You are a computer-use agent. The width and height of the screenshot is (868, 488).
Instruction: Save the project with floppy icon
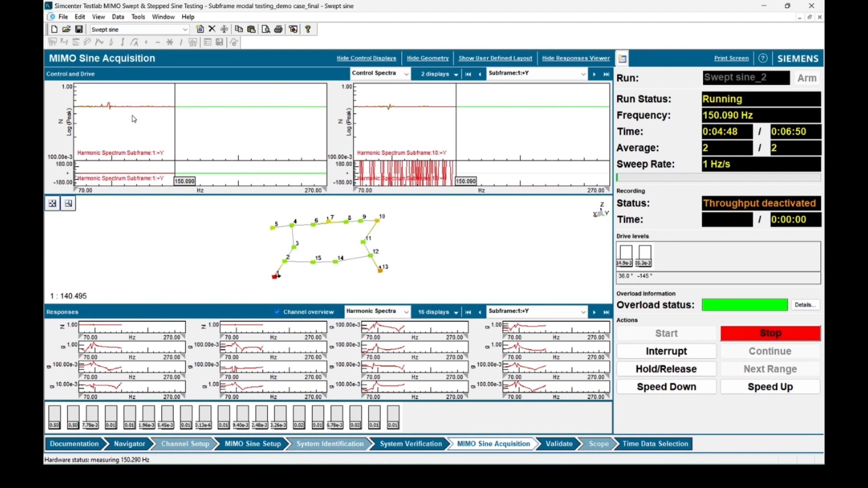click(x=79, y=29)
